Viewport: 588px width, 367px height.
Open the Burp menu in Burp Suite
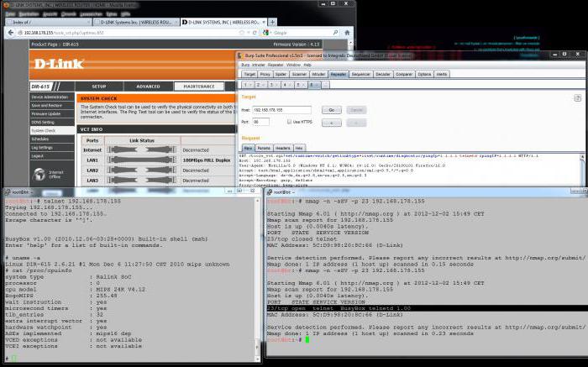[245, 65]
